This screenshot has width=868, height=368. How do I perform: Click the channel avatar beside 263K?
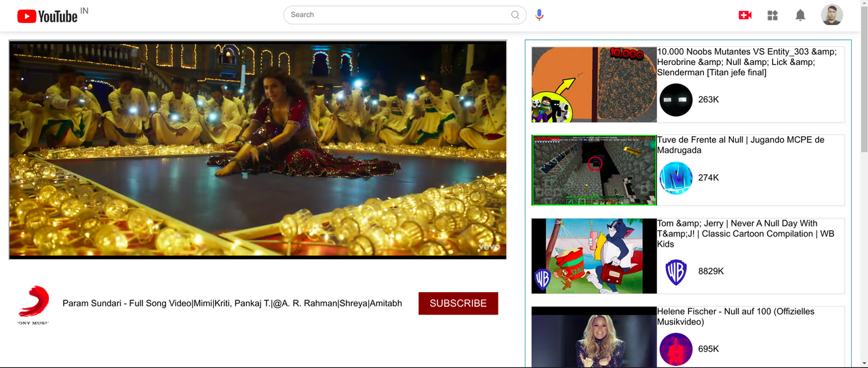(676, 100)
